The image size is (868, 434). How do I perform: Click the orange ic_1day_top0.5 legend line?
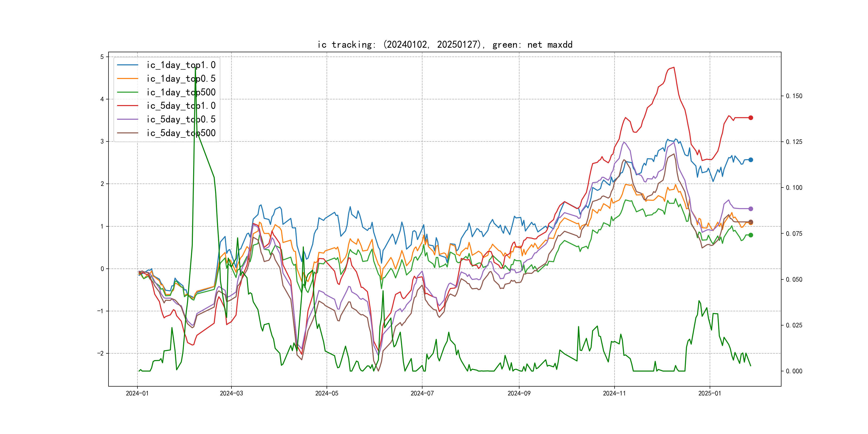tap(127, 78)
